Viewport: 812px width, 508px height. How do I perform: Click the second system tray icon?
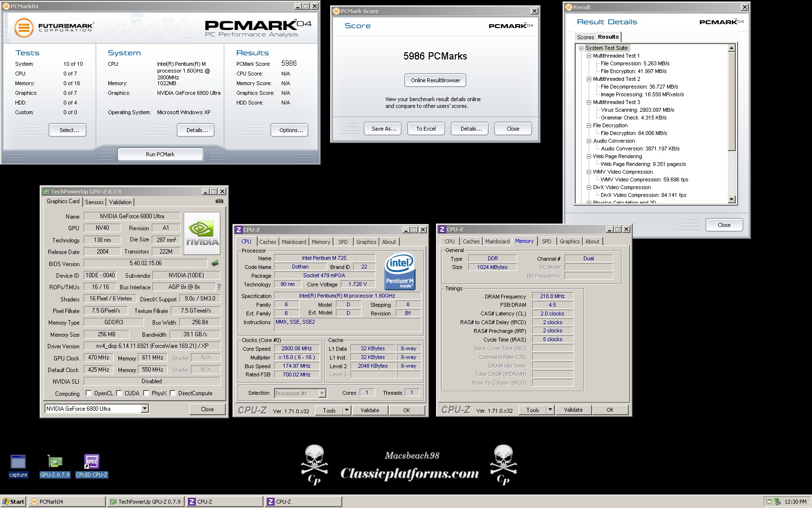[x=777, y=502]
